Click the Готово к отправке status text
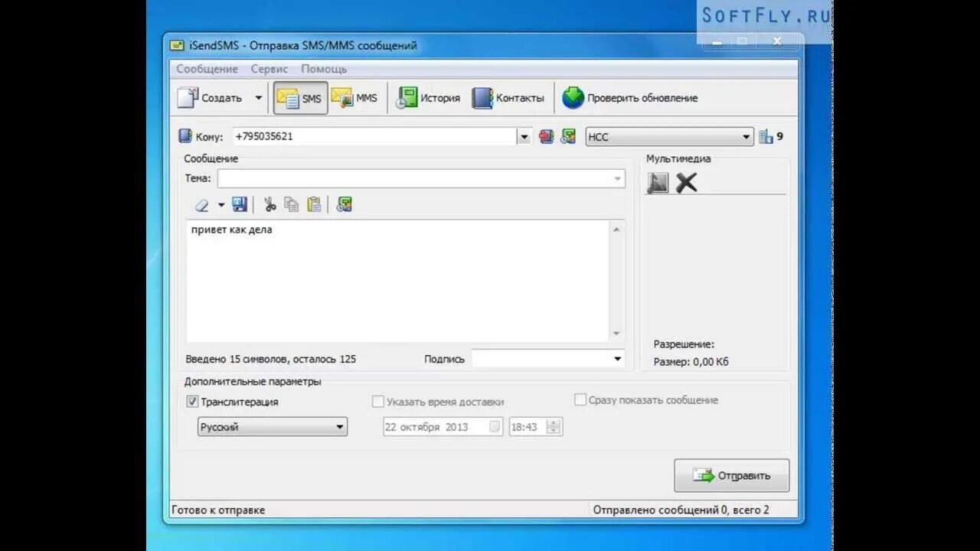The height and width of the screenshot is (551, 980). pyautogui.click(x=218, y=510)
